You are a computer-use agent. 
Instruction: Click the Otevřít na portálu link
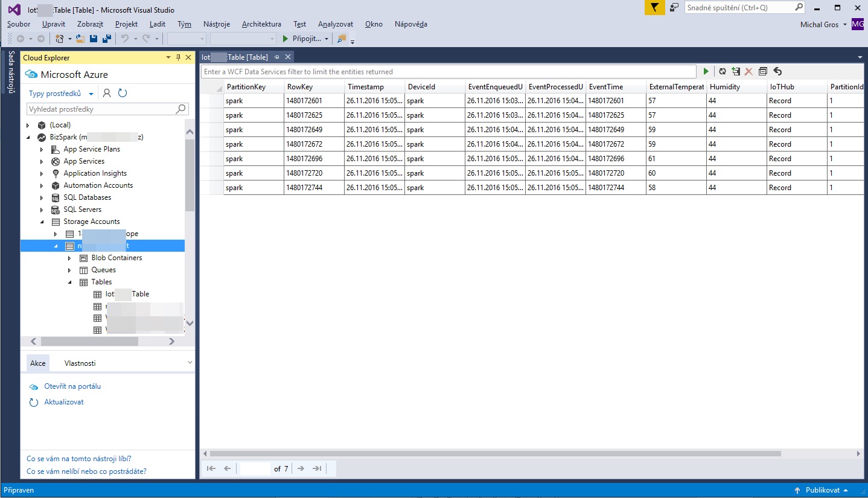73,386
